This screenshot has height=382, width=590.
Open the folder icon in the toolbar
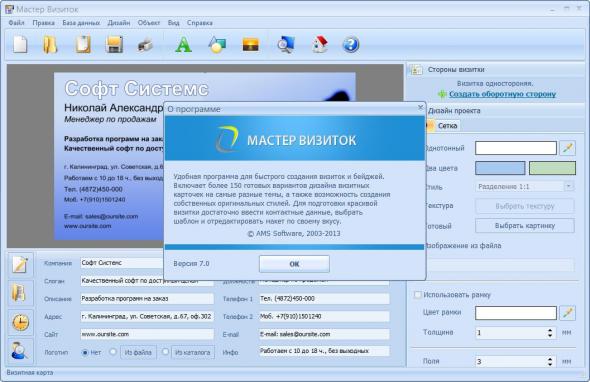[x=50, y=45]
